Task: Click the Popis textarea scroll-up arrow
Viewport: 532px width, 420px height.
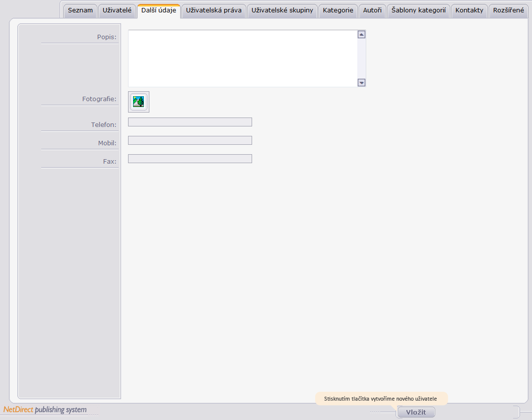Action: coord(361,35)
